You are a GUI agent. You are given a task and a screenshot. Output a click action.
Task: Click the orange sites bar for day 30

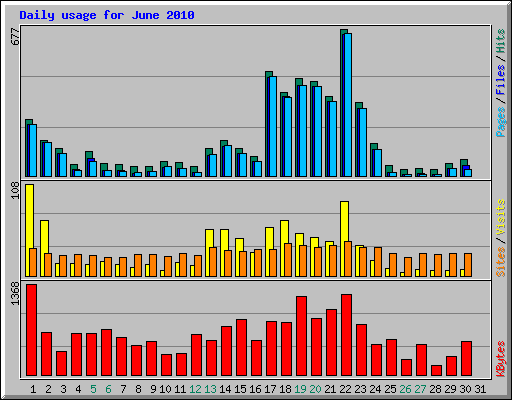(468, 265)
